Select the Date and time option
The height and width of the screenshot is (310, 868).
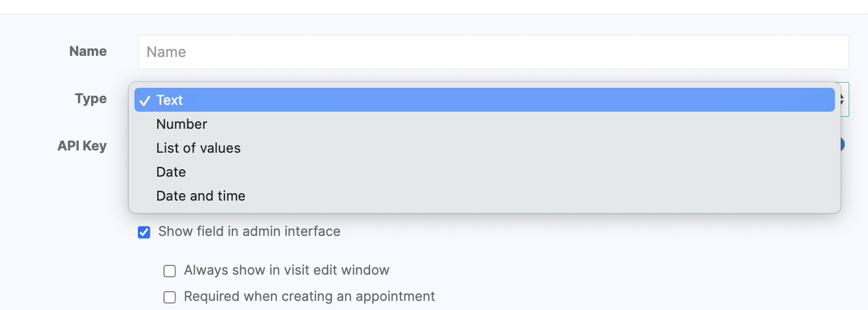200,196
